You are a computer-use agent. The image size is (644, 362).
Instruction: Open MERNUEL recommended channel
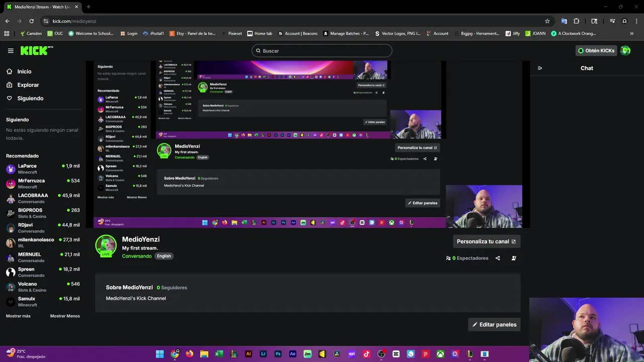43,257
